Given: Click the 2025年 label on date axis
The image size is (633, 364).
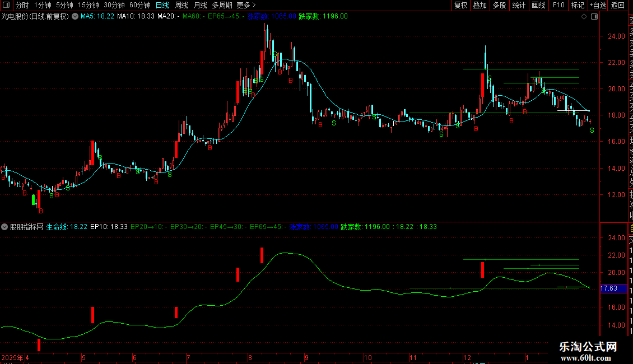Looking at the screenshot, I should 12,358.
